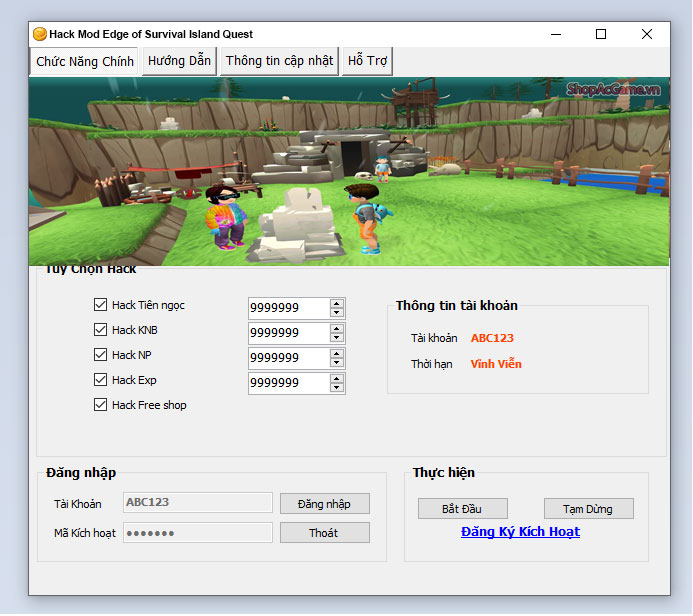693x616 pixels.
Task: Open the Thông tin cập nhật tab
Action: coord(279,61)
